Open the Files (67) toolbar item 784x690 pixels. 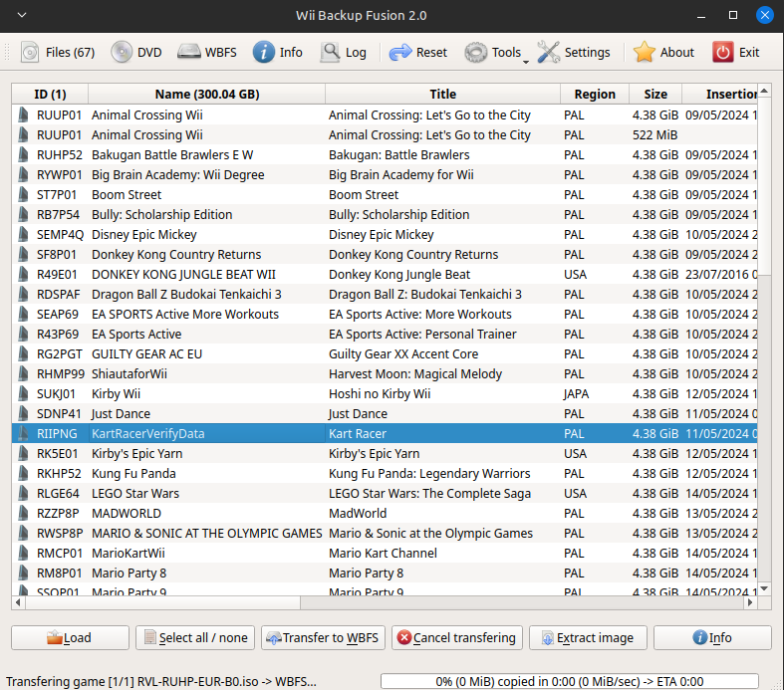(58, 53)
